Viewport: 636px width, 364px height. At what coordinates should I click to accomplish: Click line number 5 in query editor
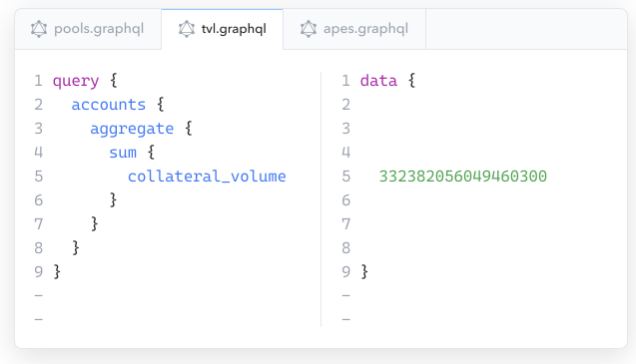[39, 177]
